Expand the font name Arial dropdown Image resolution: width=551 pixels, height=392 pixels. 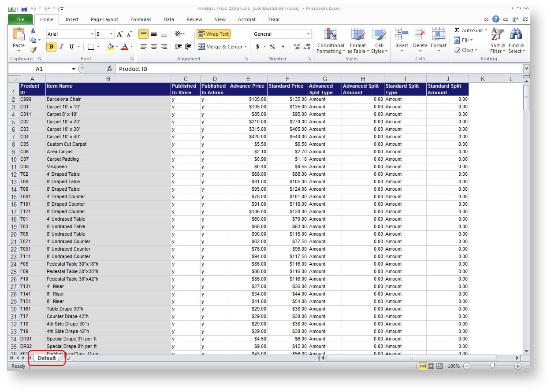pyautogui.click(x=93, y=34)
